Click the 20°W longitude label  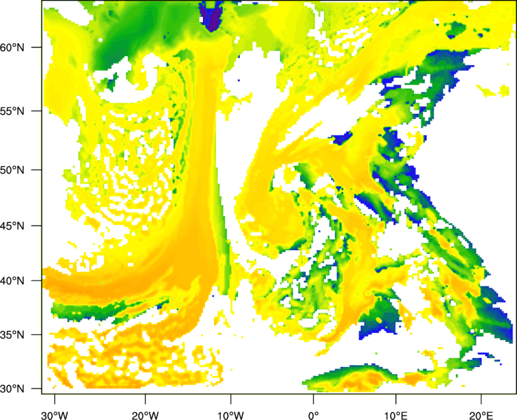pos(145,415)
